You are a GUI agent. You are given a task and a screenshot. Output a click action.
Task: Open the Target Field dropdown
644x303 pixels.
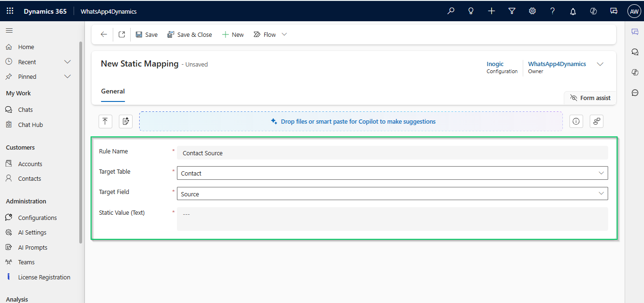tap(392, 194)
